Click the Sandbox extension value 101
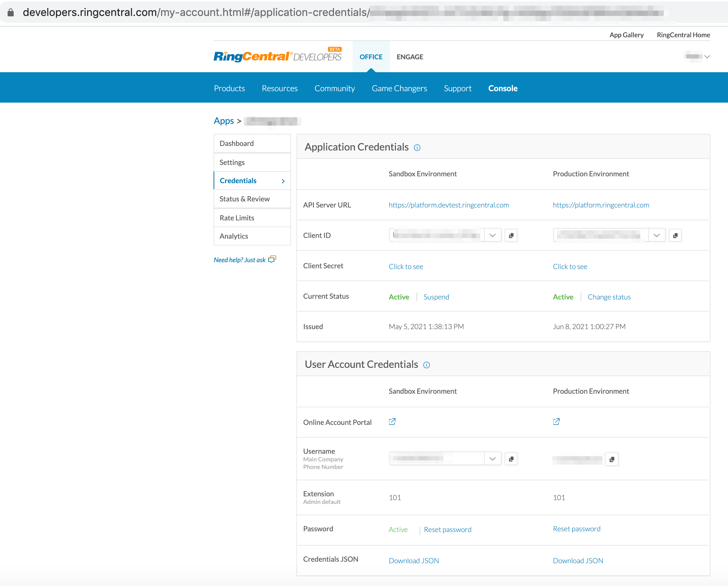 tap(395, 497)
